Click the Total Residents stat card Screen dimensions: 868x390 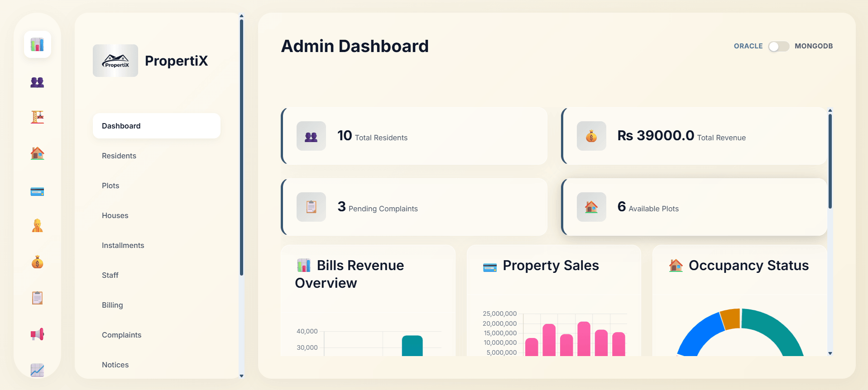pyautogui.click(x=414, y=136)
